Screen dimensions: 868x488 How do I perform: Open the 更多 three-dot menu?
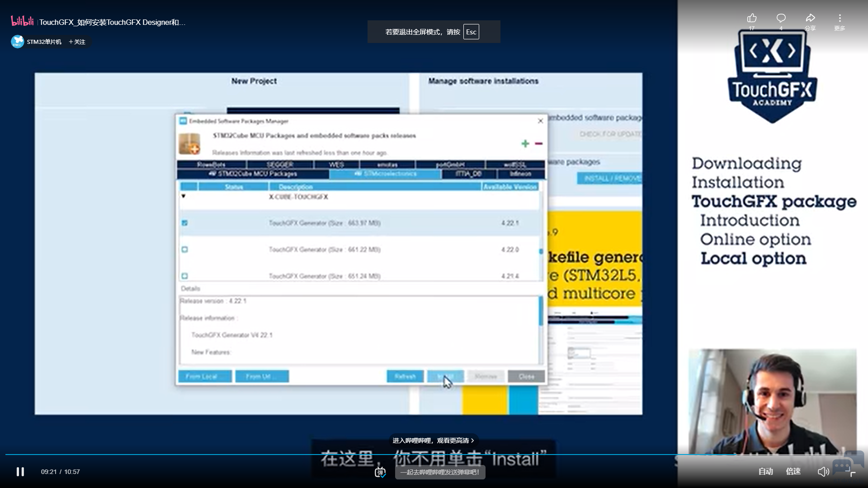[x=840, y=18]
